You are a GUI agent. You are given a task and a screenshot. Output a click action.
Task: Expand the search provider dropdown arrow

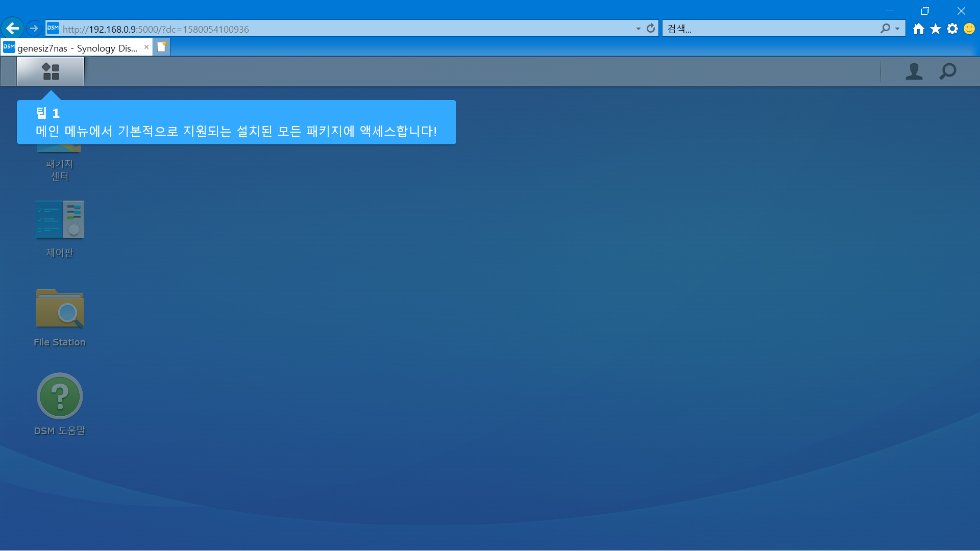[897, 29]
